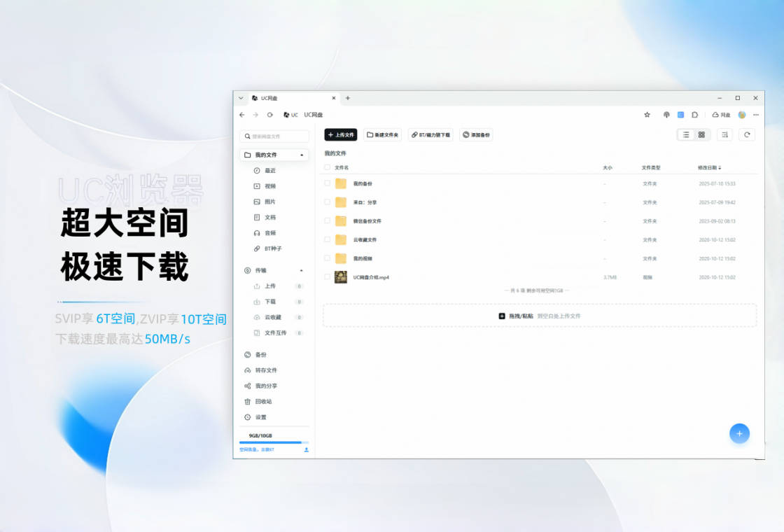Screen dimensions: 784x532
Task: Collapse the 传输 sidebar section
Action: point(302,270)
